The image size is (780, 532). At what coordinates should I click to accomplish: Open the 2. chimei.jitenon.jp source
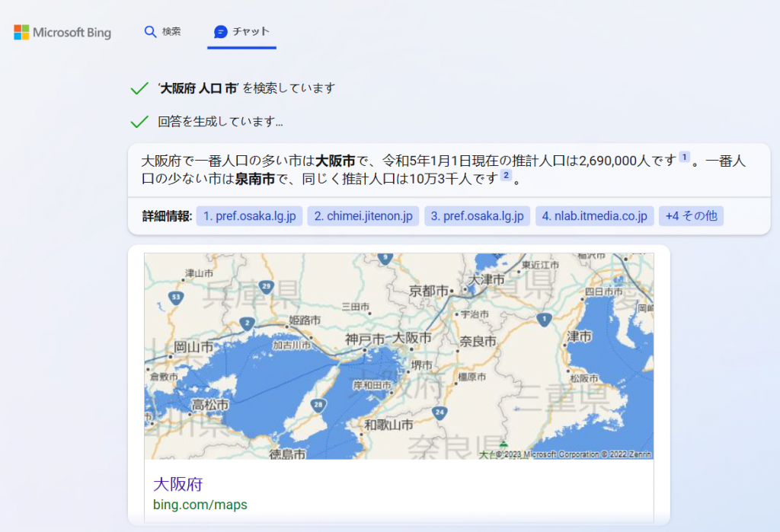pos(363,215)
